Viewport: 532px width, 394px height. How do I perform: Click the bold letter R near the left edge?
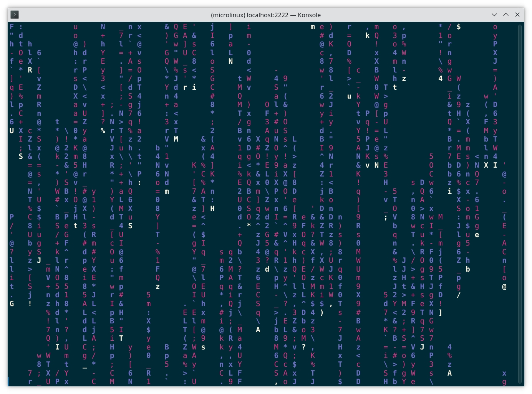[30, 70]
